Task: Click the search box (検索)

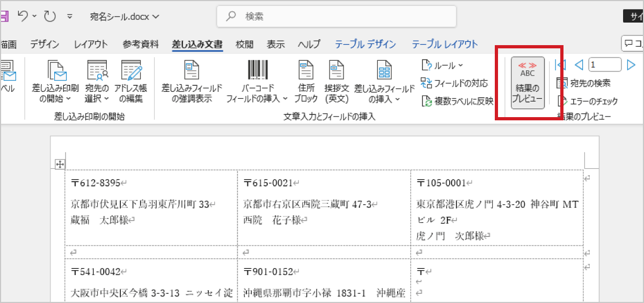Action: coord(336,16)
